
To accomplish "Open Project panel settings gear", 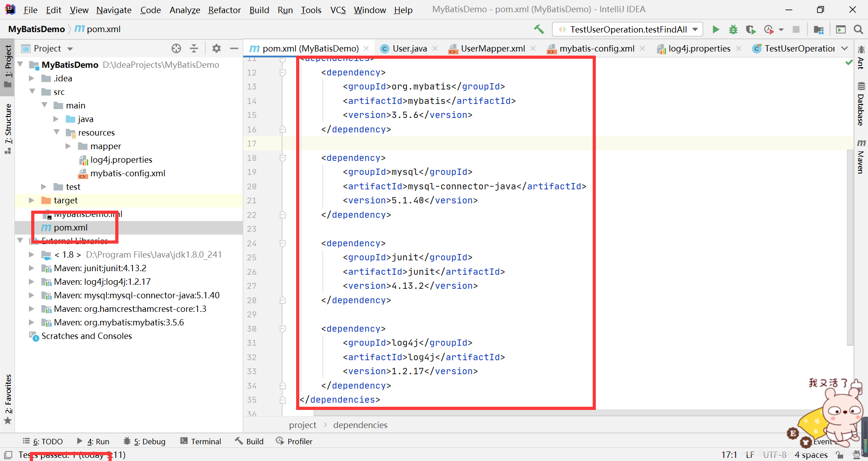I will coord(217,48).
